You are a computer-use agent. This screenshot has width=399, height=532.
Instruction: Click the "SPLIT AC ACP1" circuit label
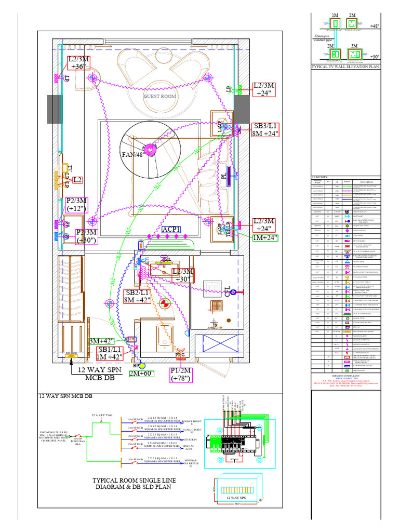tap(189, 447)
